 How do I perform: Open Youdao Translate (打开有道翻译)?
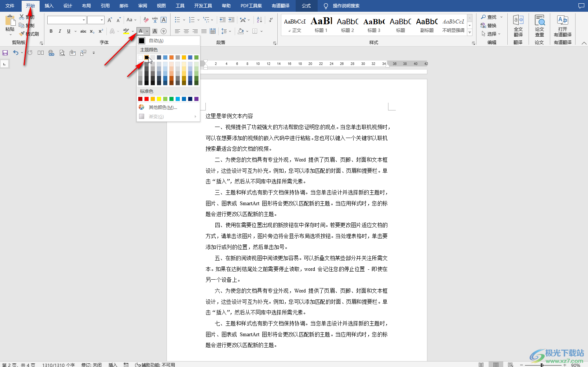pyautogui.click(x=563, y=26)
